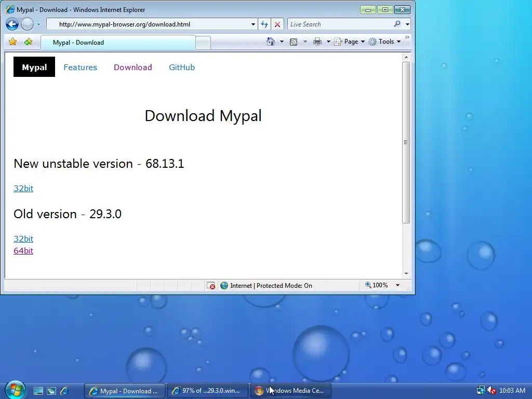Viewport: 532px width, 399px height.
Task: Click the Back navigation arrow
Action: point(12,24)
